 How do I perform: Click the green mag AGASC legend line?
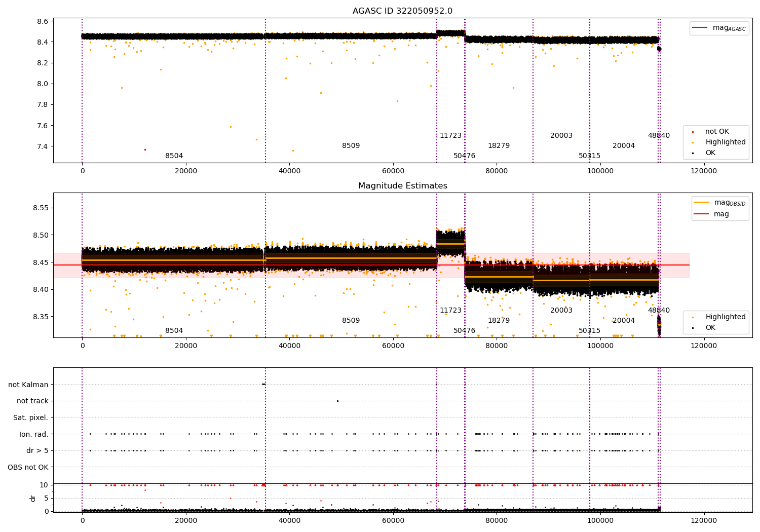click(701, 28)
